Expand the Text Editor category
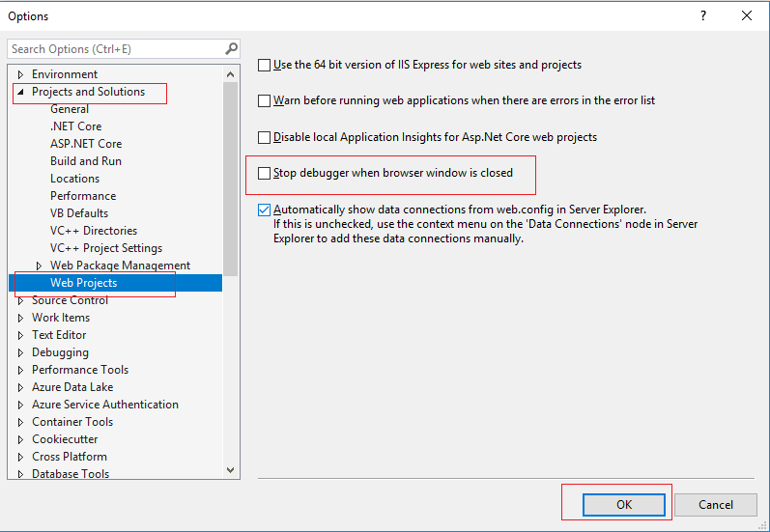 pyautogui.click(x=20, y=335)
